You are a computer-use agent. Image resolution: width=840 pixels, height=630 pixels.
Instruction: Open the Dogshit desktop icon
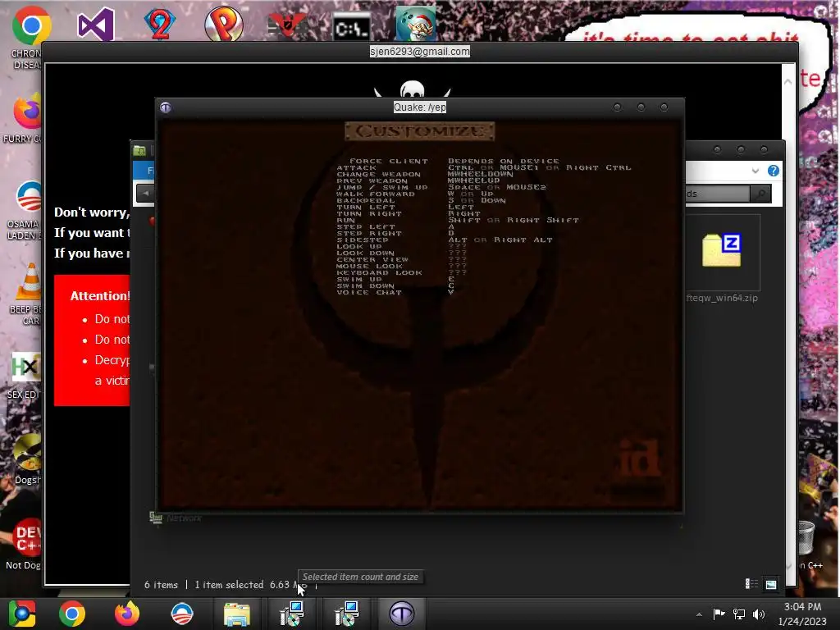(x=27, y=452)
